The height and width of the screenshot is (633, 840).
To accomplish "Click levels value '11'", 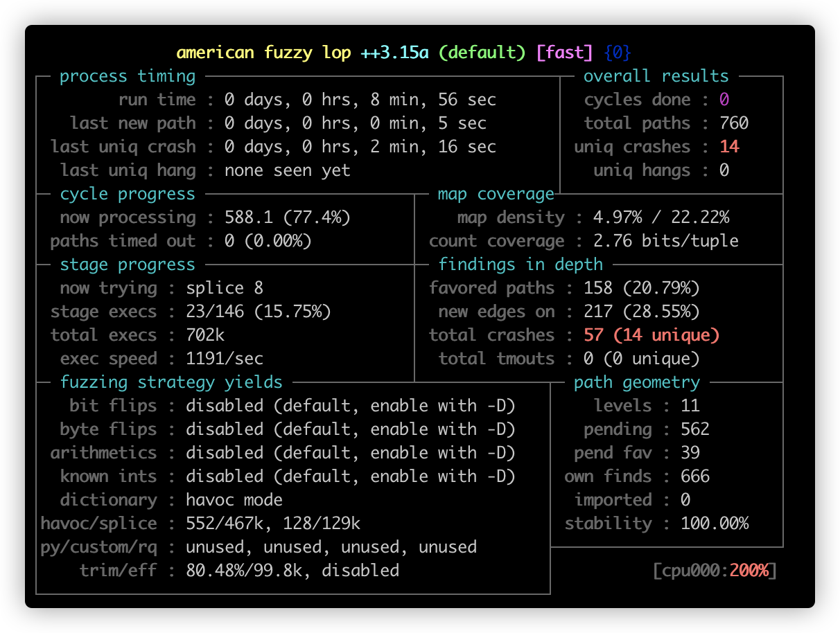I will (x=690, y=406).
